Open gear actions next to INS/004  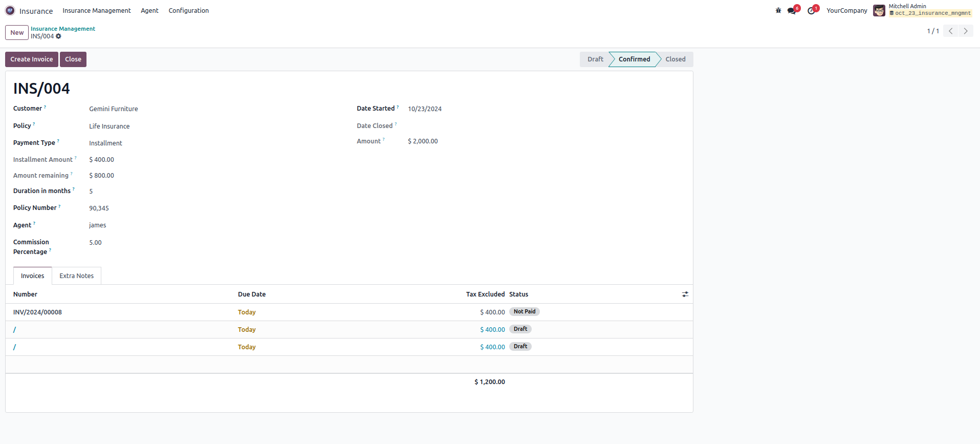point(58,36)
